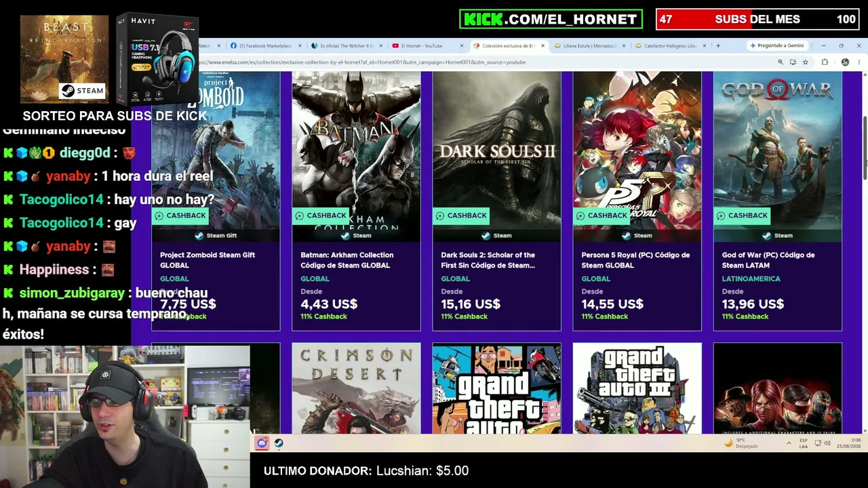Click the Steam platform label under Batman: Arkham Collection

(357, 235)
